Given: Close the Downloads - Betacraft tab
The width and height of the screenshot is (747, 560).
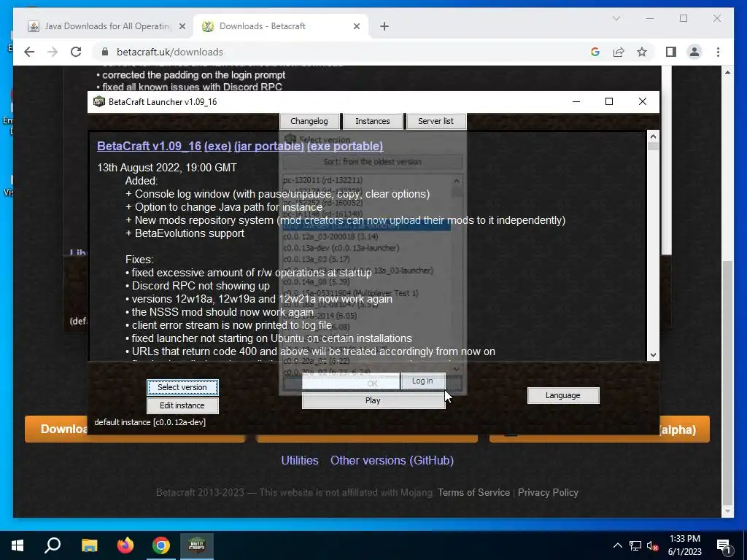Looking at the screenshot, I should [x=356, y=26].
